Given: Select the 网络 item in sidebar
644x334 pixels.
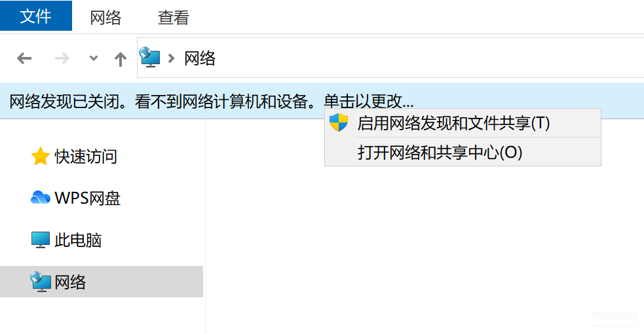Looking at the screenshot, I should pyautogui.click(x=102, y=282).
